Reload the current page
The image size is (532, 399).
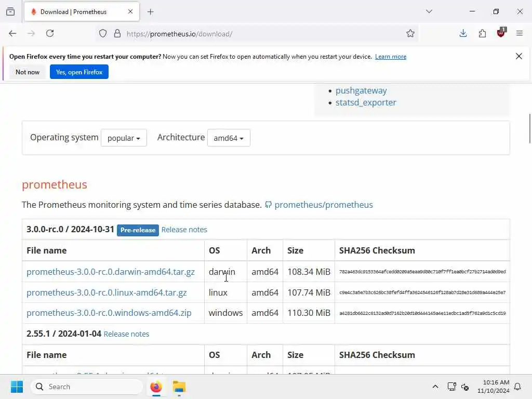click(x=50, y=34)
